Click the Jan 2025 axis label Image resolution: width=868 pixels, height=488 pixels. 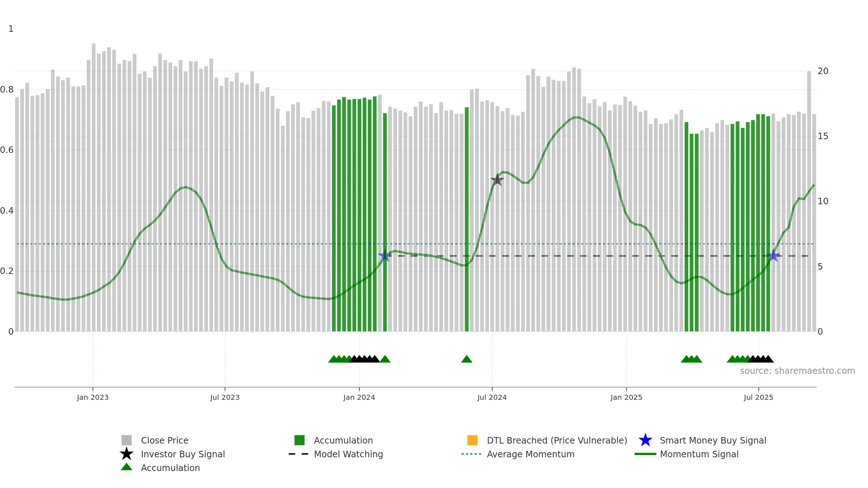[x=626, y=398]
